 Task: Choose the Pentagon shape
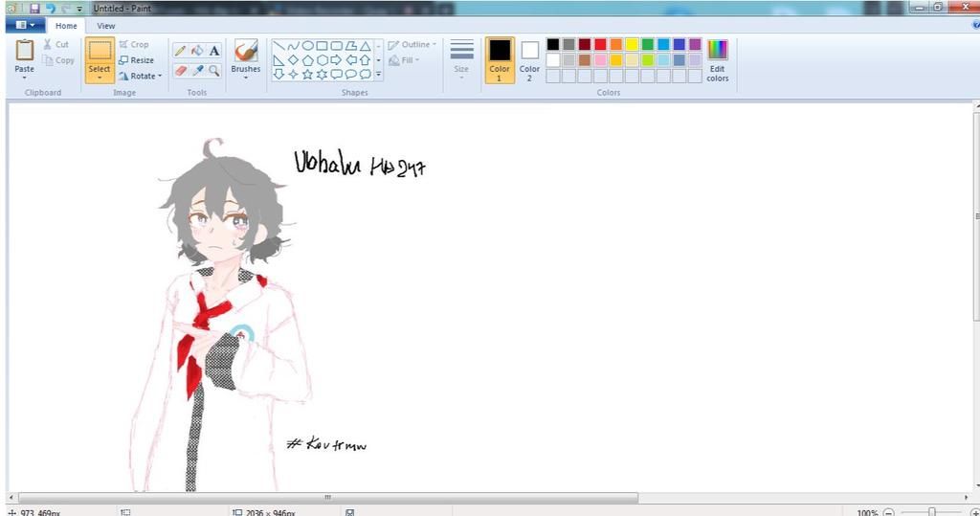coord(307,60)
